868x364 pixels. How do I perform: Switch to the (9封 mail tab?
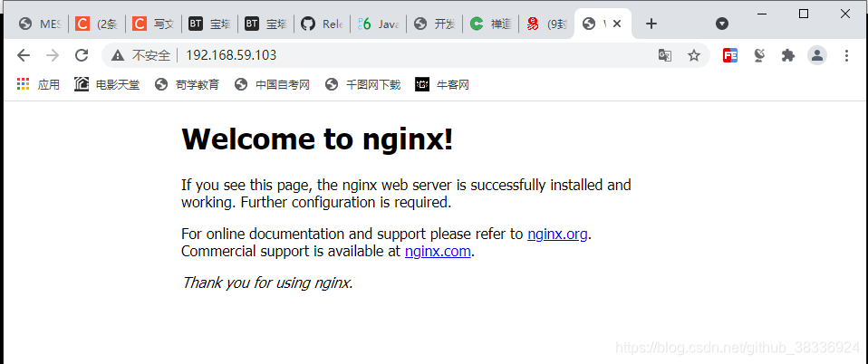[x=547, y=24]
